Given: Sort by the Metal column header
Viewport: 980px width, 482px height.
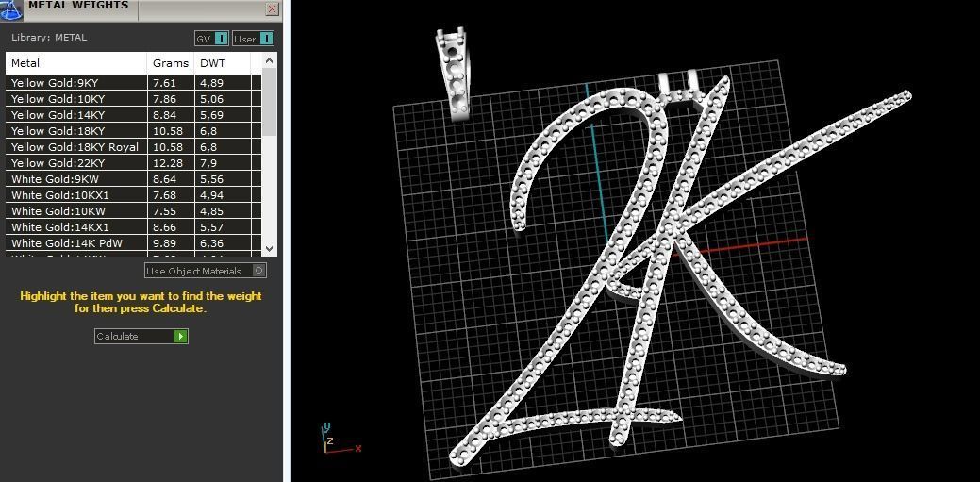Looking at the screenshot, I should (x=77, y=63).
